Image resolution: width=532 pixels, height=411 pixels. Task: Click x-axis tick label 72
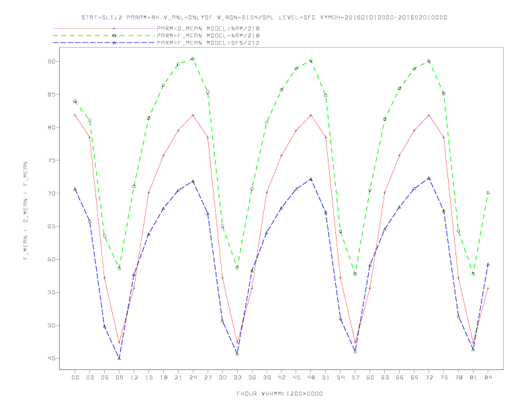(x=429, y=377)
